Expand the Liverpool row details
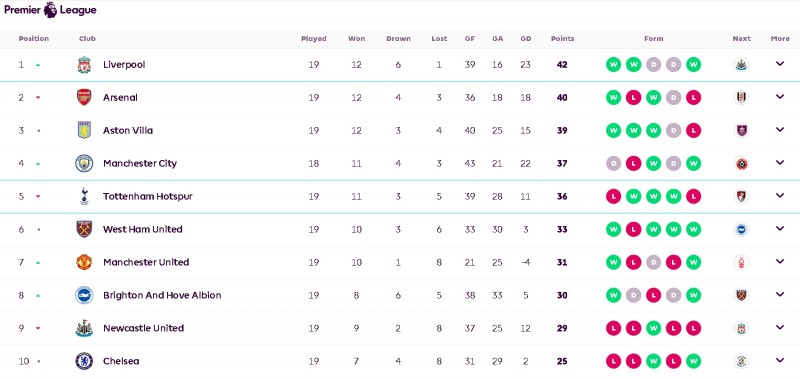Viewport: 800px width, 379px height. [780, 64]
